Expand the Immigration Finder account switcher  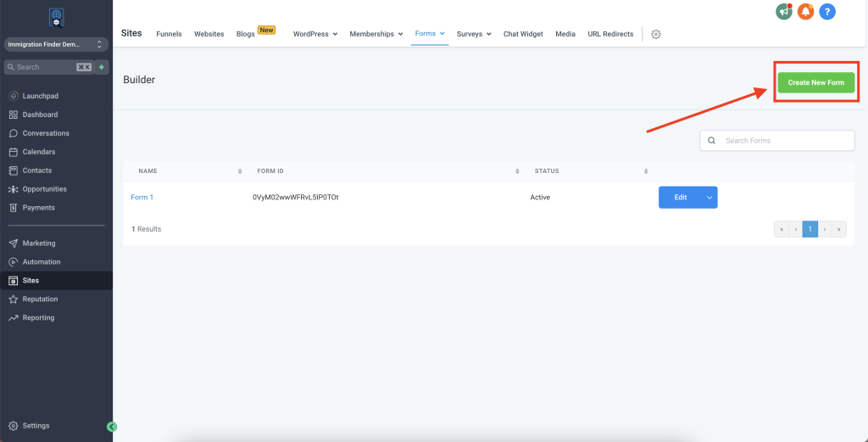tap(54, 44)
